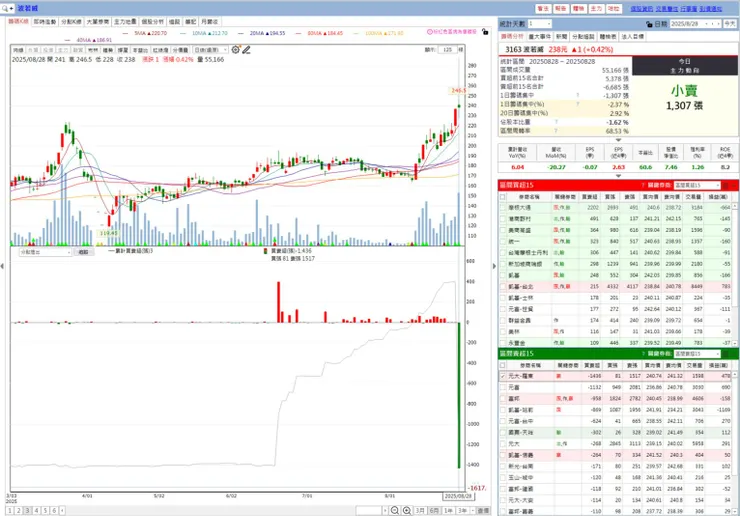
Task: Click the 1年 range button
Action: click(448, 510)
